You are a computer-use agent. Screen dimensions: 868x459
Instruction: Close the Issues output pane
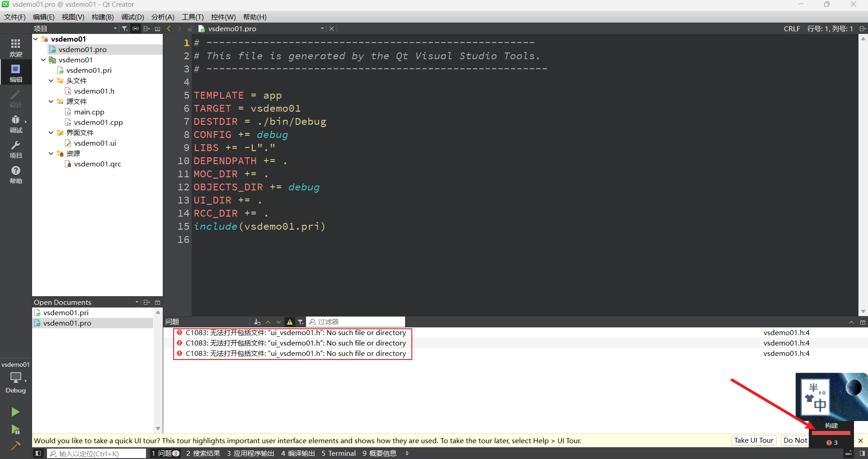click(863, 322)
